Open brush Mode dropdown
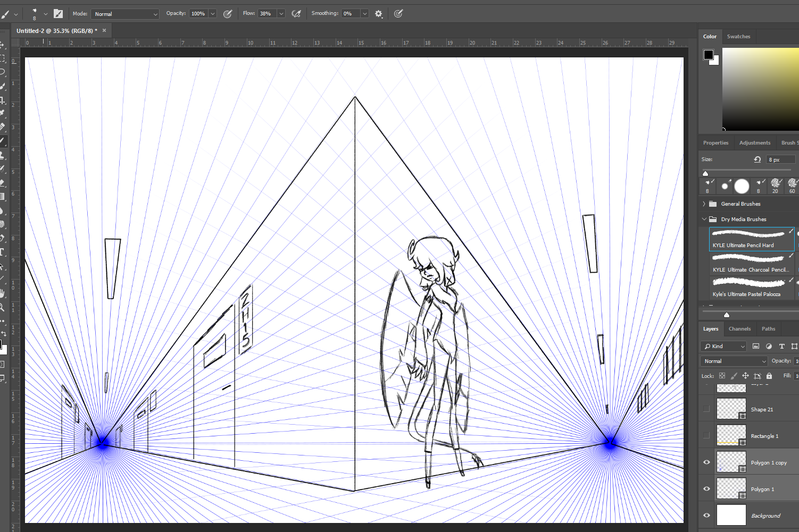Screen dimensions: 799x532 (x=125, y=14)
